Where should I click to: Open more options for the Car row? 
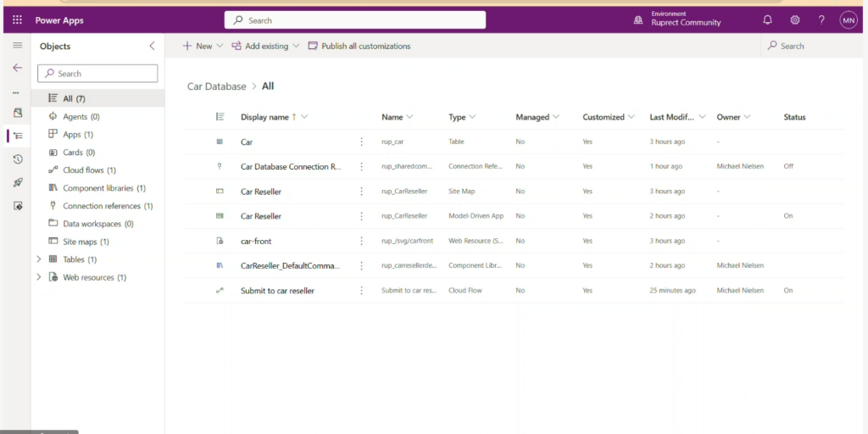coord(361,142)
